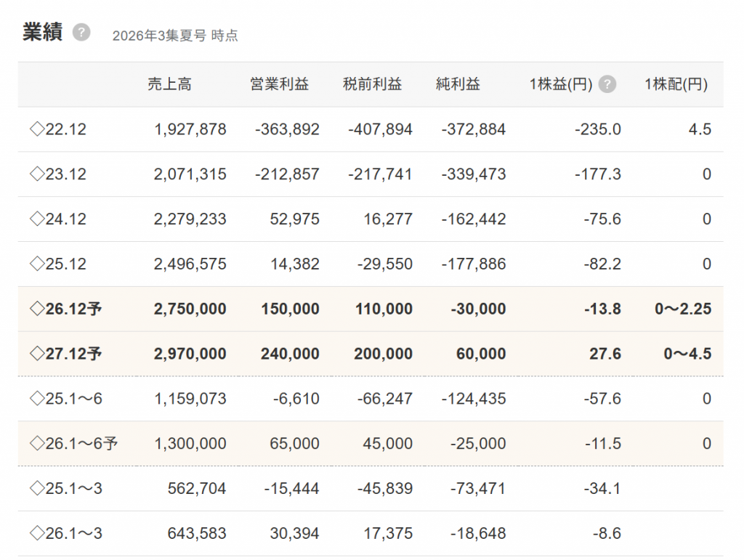Select the 純利益 column header

(x=458, y=84)
